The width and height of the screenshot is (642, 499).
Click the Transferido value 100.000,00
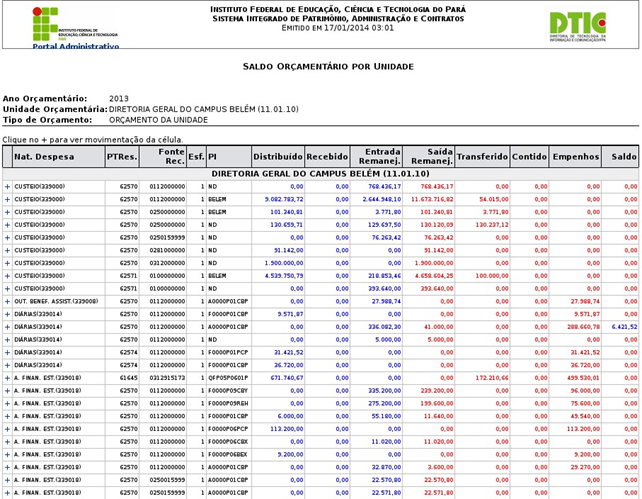pyautogui.click(x=492, y=276)
